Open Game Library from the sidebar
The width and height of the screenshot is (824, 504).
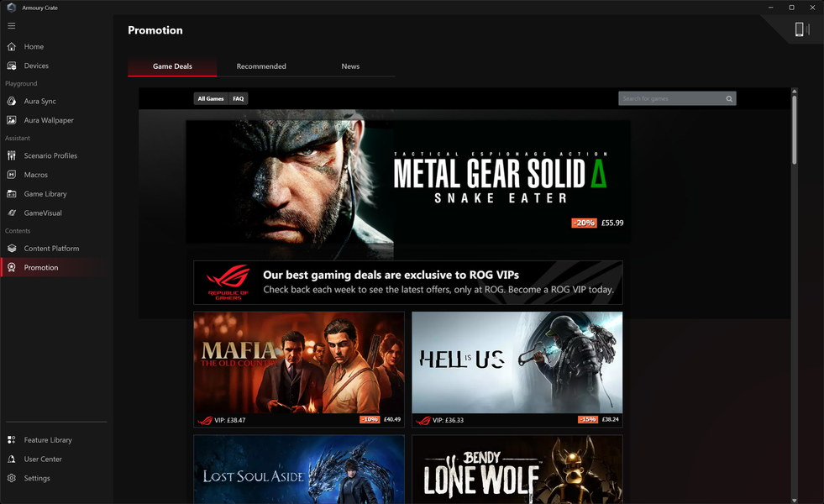(57, 194)
